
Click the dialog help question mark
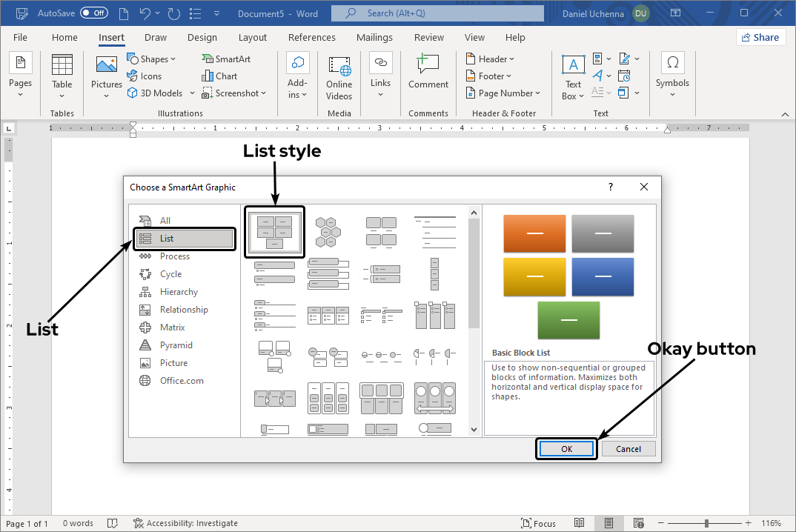tap(611, 187)
